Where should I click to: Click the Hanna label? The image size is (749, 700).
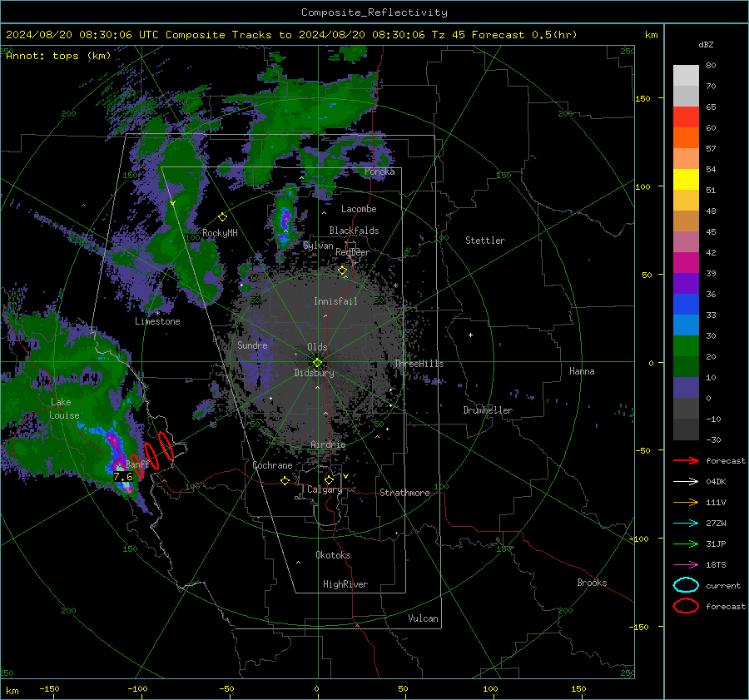(582, 371)
